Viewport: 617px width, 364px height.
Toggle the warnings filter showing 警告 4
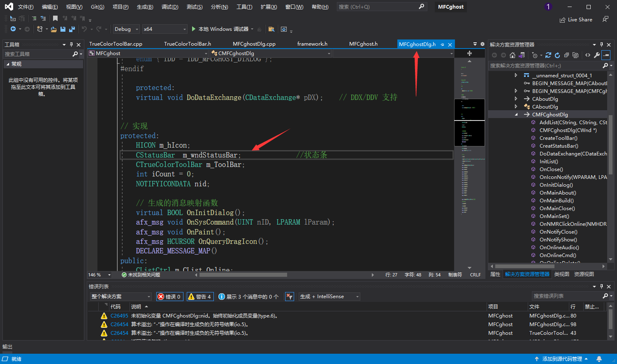[x=199, y=297]
